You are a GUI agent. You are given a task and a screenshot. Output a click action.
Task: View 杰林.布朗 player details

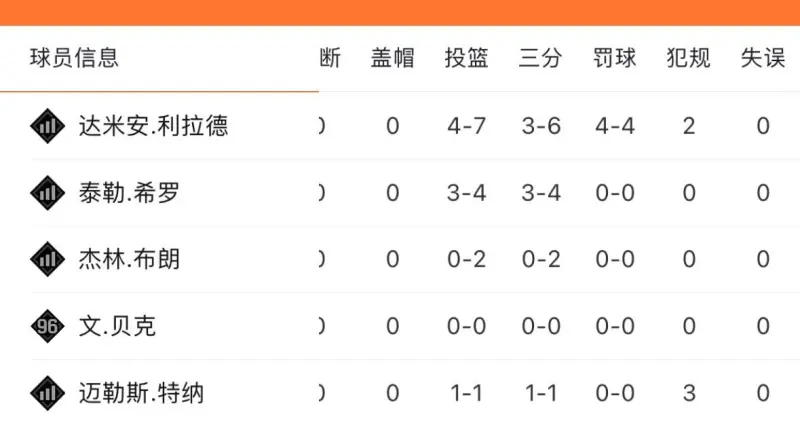129,259
